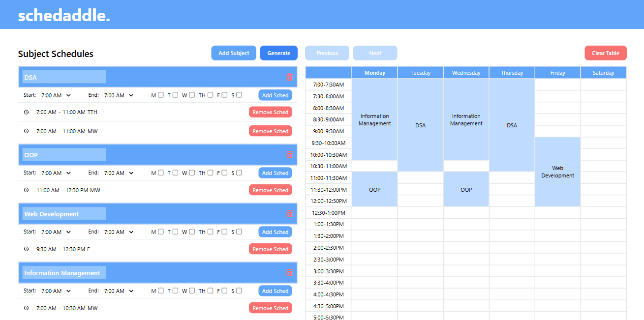Click clock icon beside 11:00 AM - 12:30 PM MW
Viewport: 644px width, 320px height.
coord(27,190)
